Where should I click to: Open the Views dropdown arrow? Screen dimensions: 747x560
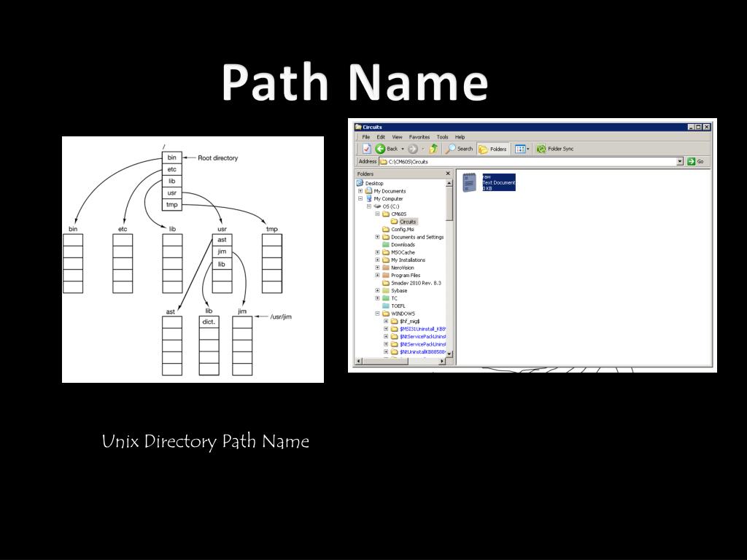[528, 149]
